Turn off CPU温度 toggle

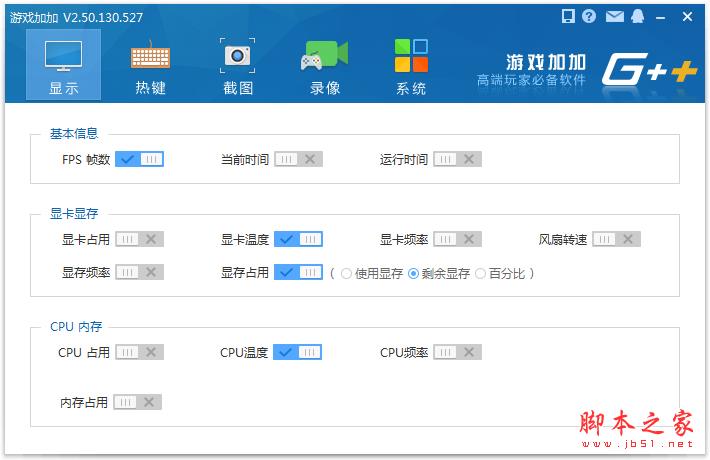tap(297, 352)
